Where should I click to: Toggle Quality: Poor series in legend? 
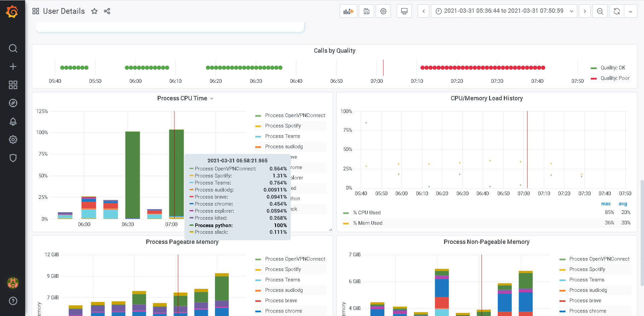pyautogui.click(x=614, y=78)
